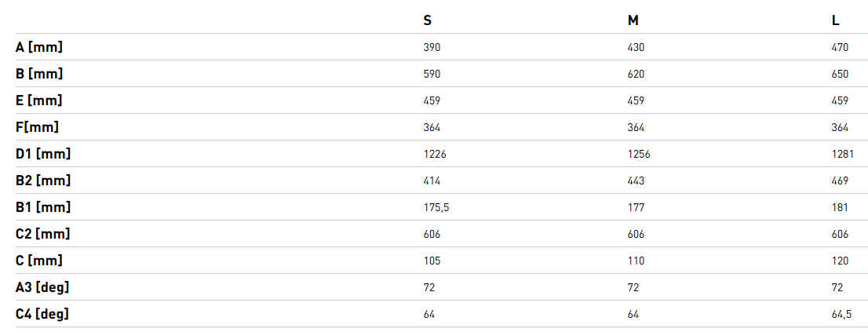Click the S size column header
Viewport: 868px width, 332px height.
click(x=427, y=20)
